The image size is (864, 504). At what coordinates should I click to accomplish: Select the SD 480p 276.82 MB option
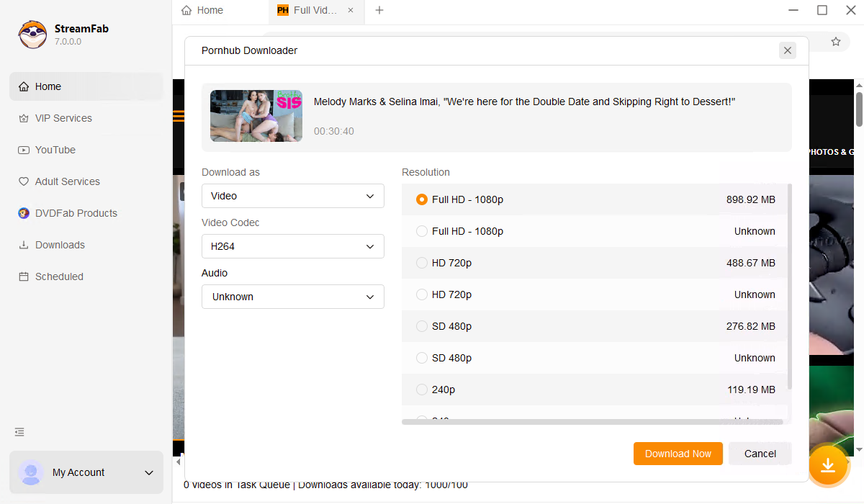(x=422, y=326)
